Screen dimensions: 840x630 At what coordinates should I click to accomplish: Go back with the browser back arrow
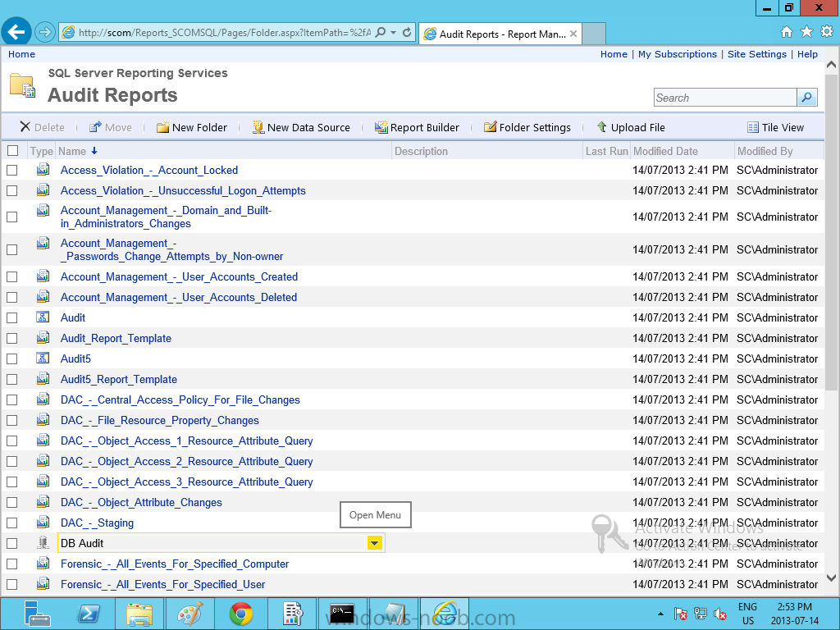16,32
